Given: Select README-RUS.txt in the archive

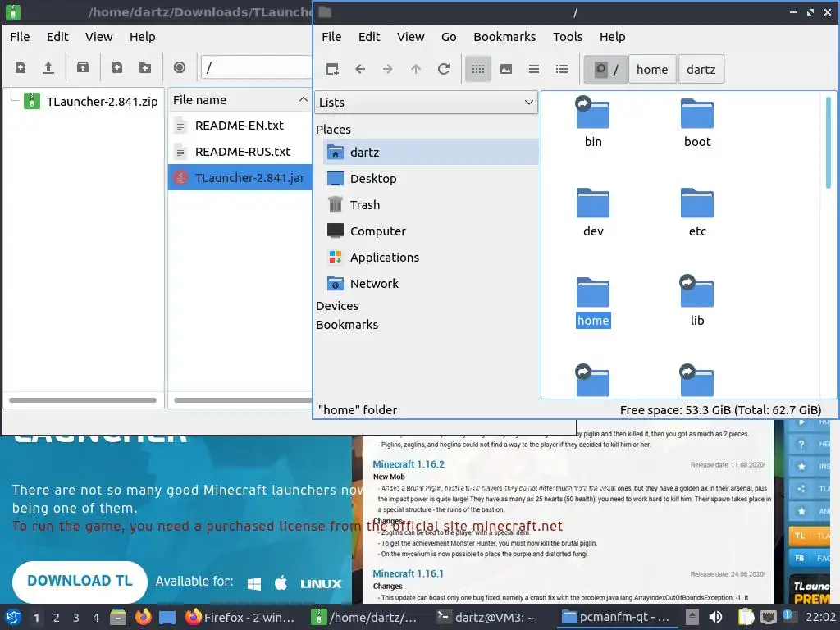Looking at the screenshot, I should click(x=240, y=152).
